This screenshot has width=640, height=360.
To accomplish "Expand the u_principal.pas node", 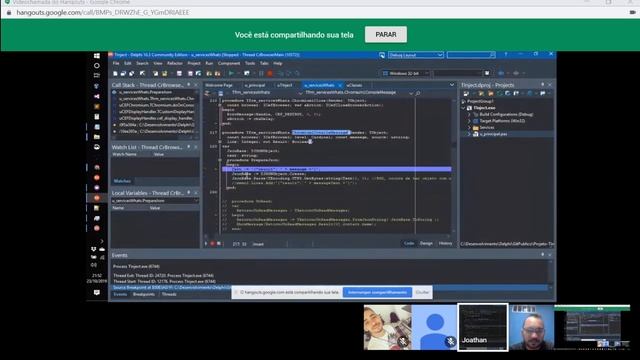I will pyautogui.click(x=469, y=134).
